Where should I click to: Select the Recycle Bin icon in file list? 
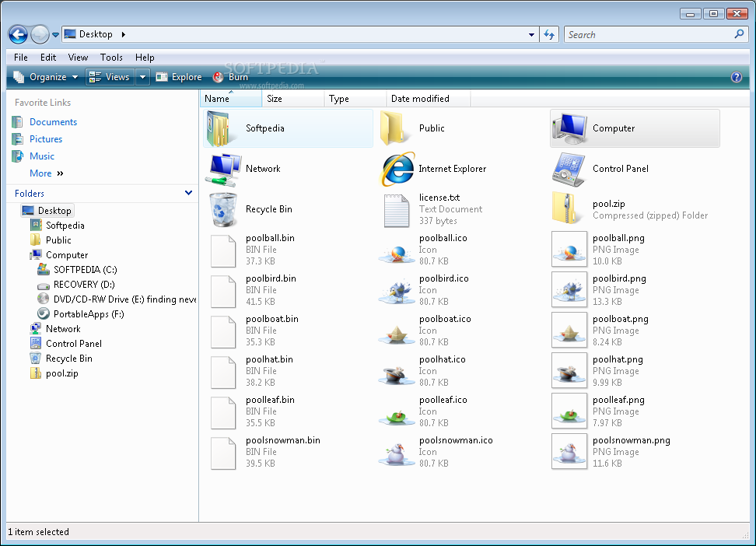click(223, 209)
